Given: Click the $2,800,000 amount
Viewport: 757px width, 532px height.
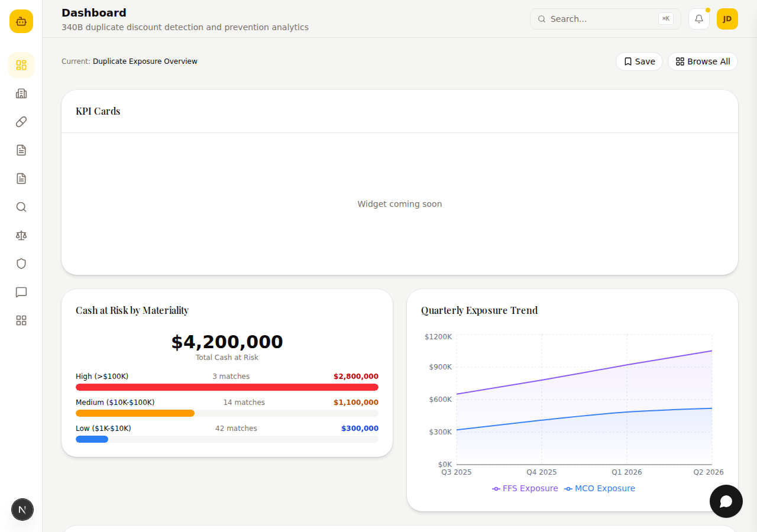Looking at the screenshot, I should coord(356,377).
